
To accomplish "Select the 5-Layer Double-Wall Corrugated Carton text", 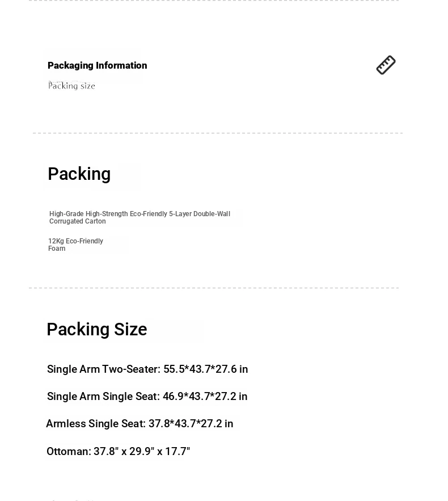I will point(140,217).
